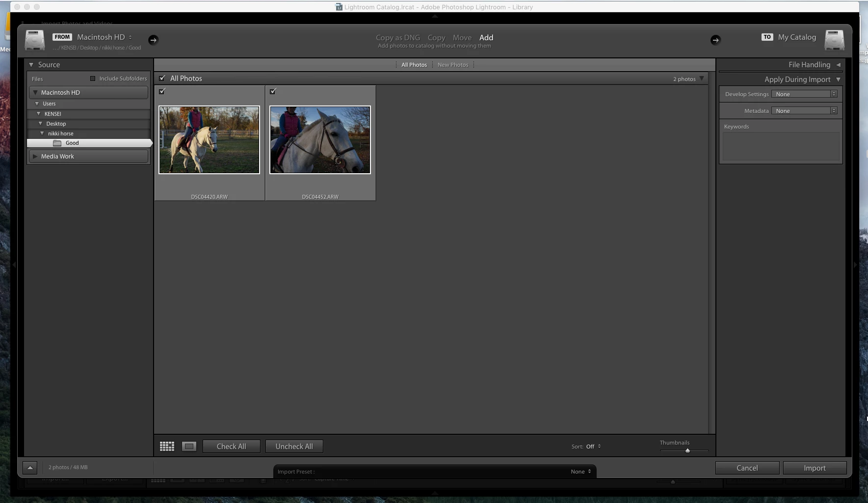Open the Sort order dropdown
The image size is (868, 503).
click(593, 447)
